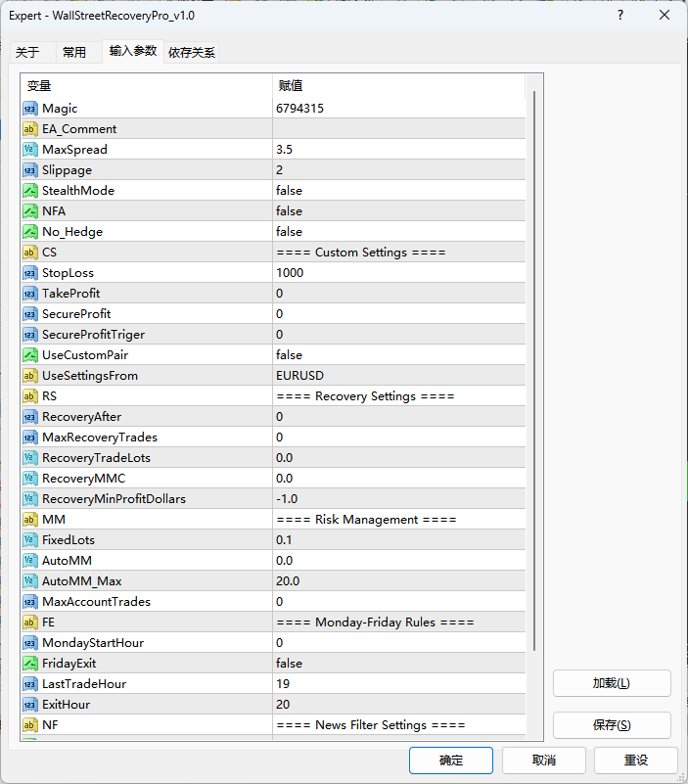
Task: Open the 关于 tab
Action: click(x=28, y=53)
